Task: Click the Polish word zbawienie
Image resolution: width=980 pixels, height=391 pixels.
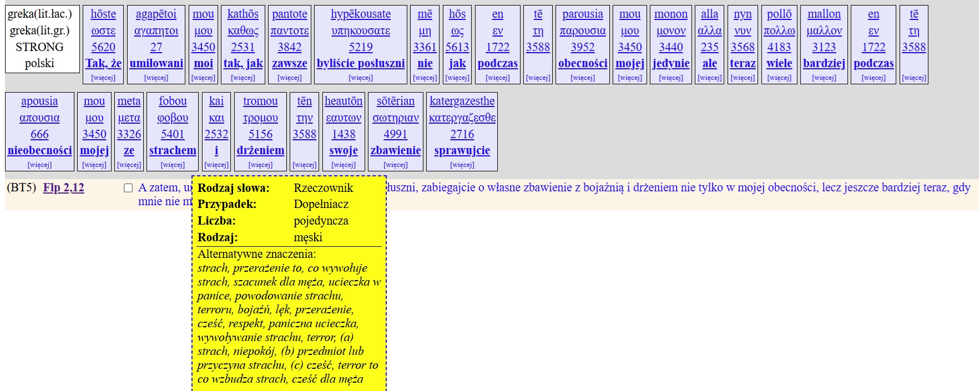Action: [396, 150]
